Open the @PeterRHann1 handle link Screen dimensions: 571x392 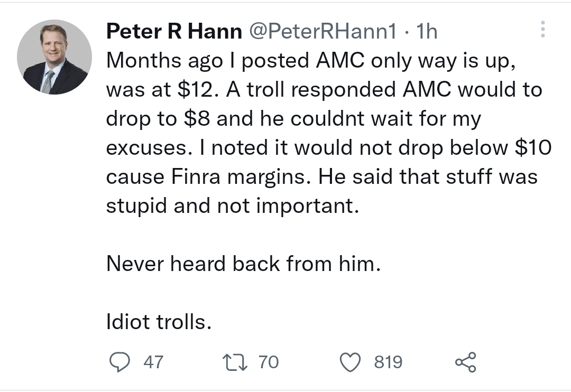(x=322, y=32)
